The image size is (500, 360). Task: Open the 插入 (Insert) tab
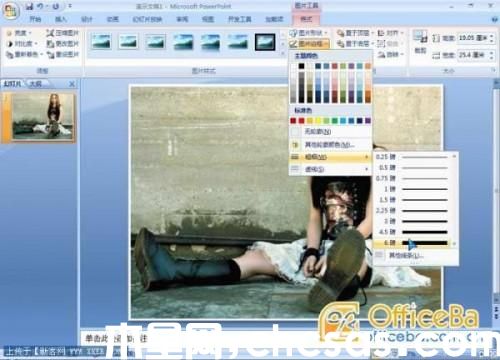(x=61, y=19)
